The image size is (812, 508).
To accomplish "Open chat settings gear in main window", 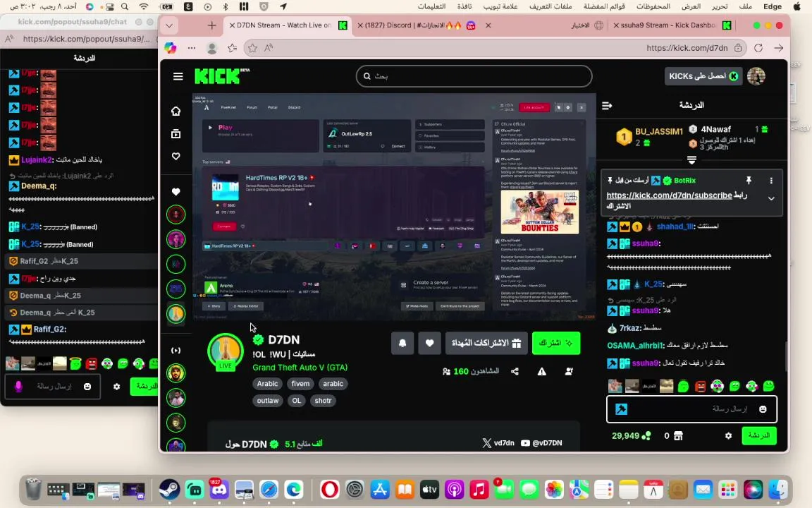I will [728, 435].
